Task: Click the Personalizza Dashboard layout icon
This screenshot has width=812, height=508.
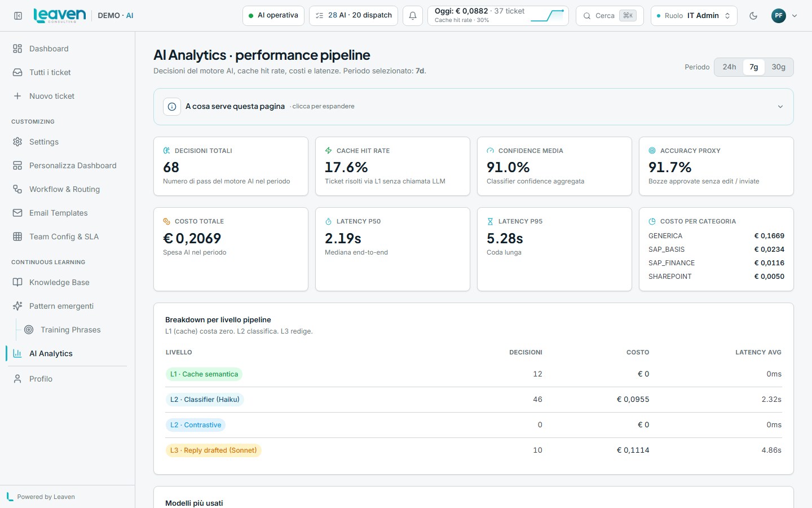Action: pyautogui.click(x=17, y=165)
